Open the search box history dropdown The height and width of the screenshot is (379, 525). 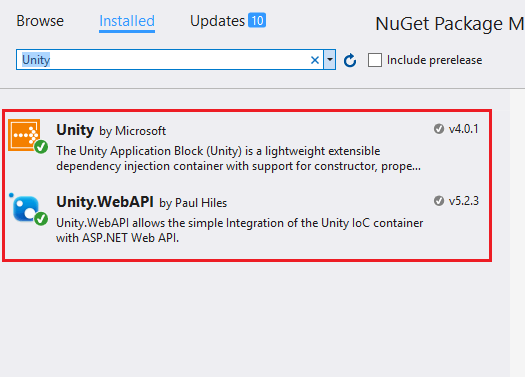[330, 60]
